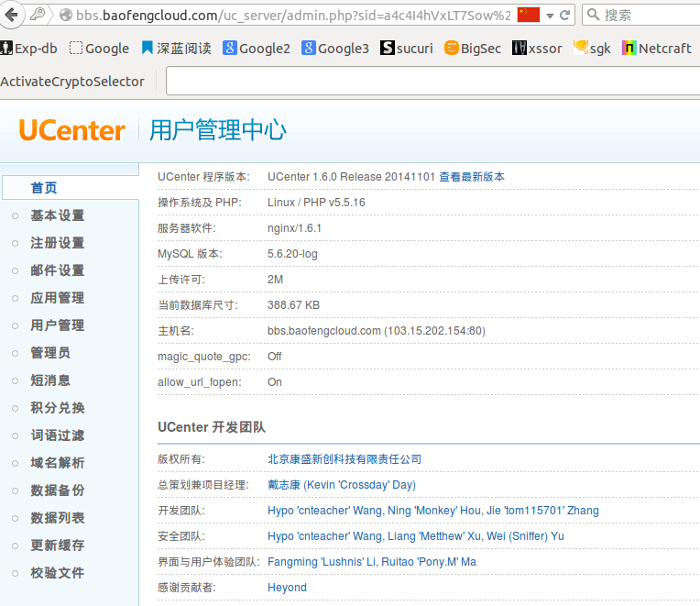Viewport: 700px width, 606px height.
Task: Click UCenter 1.6.0 Release 20141101 text
Action: [x=351, y=177]
